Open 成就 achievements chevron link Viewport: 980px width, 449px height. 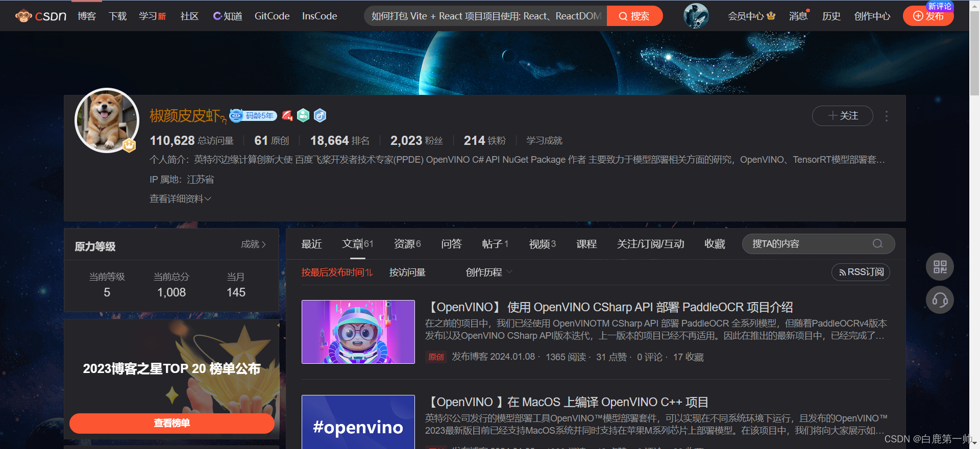[254, 244]
